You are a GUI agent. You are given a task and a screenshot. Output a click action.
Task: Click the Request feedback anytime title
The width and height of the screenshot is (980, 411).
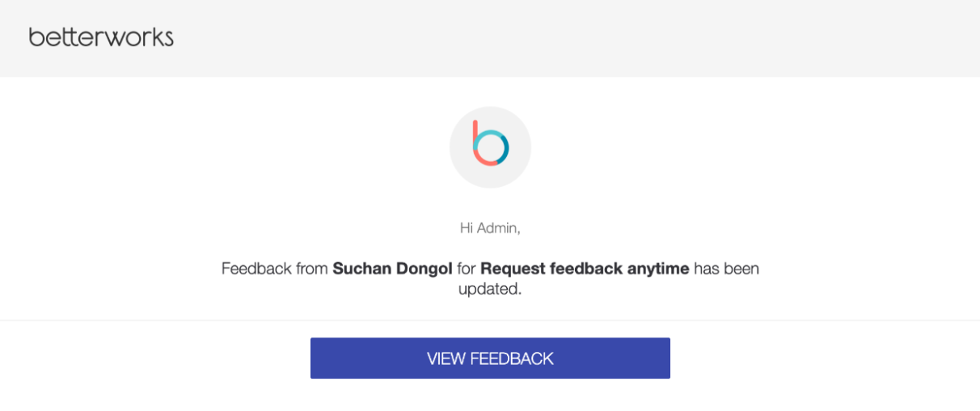pyautogui.click(x=585, y=269)
